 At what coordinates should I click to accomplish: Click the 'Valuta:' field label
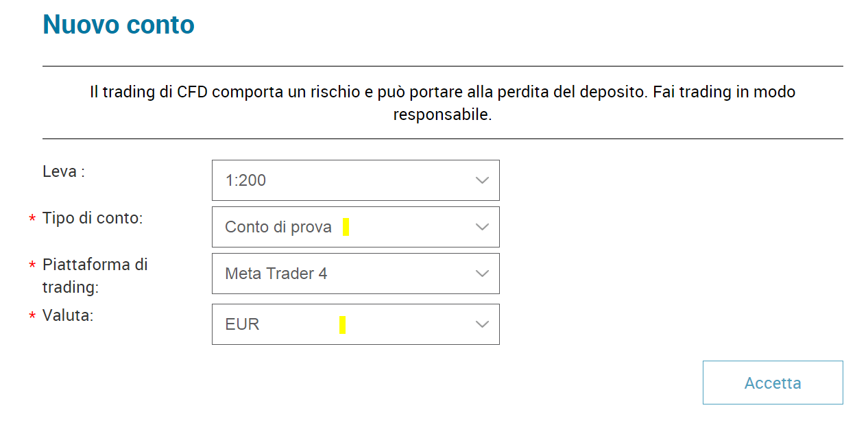pyautogui.click(x=68, y=315)
